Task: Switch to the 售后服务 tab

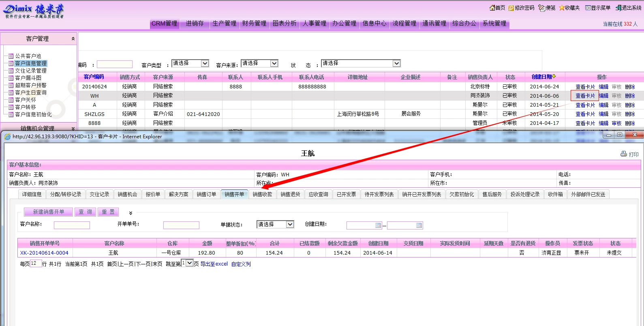Action: tap(492, 195)
